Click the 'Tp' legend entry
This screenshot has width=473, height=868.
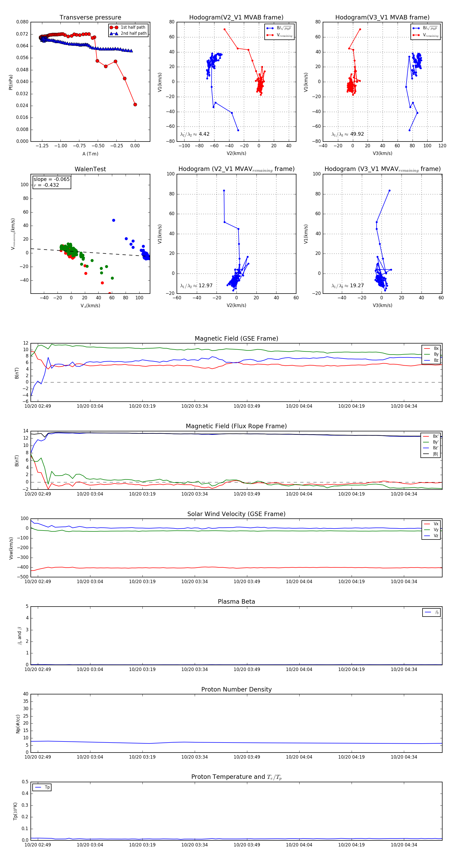(x=42, y=788)
